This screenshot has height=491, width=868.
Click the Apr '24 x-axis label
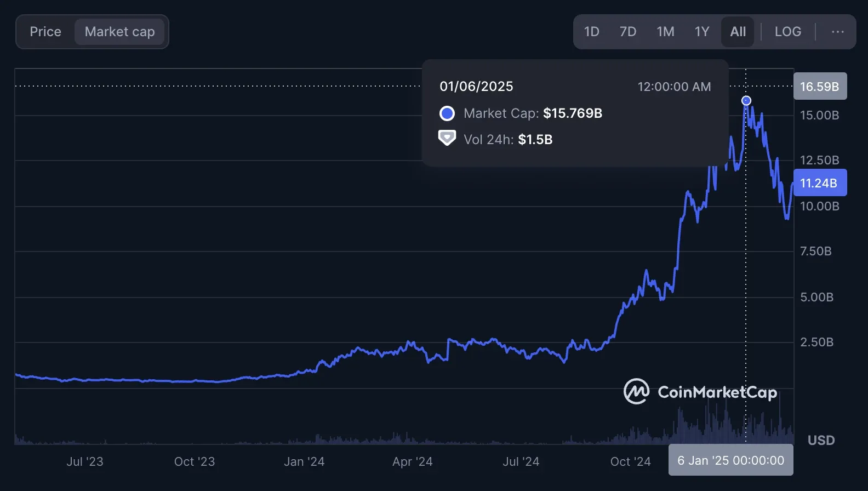[413, 461]
